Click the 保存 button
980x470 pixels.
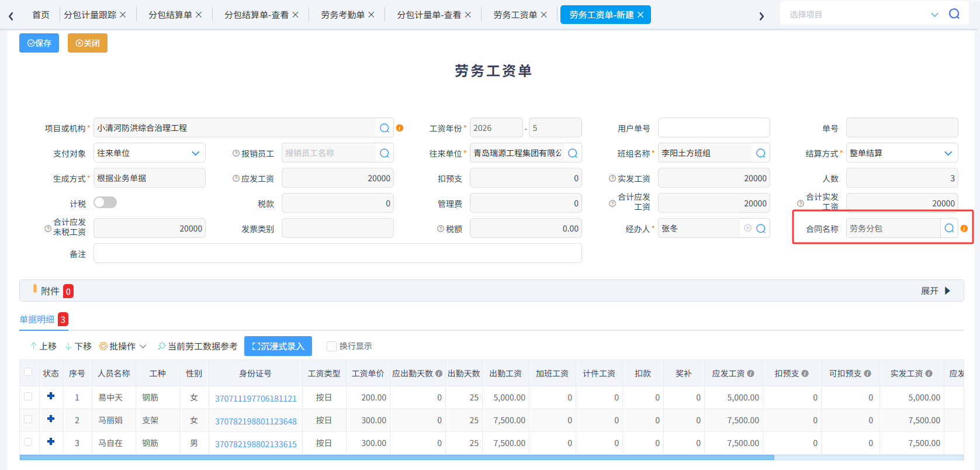(x=39, y=43)
